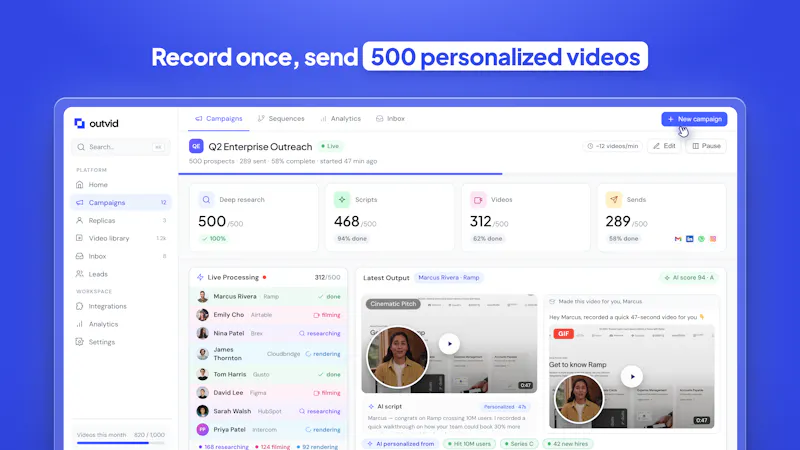800x450 pixels.
Task: Click the Settings gear icon
Action: point(80,342)
